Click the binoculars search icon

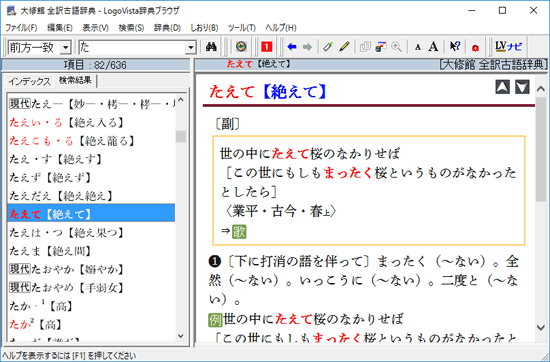coord(211,47)
